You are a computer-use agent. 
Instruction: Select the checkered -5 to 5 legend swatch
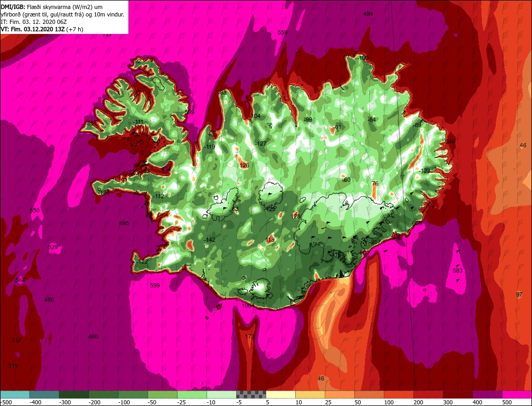pyautogui.click(x=251, y=394)
